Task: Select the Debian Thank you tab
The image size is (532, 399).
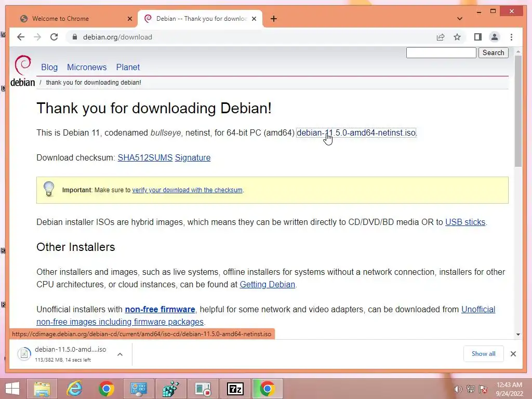Action: click(x=200, y=19)
